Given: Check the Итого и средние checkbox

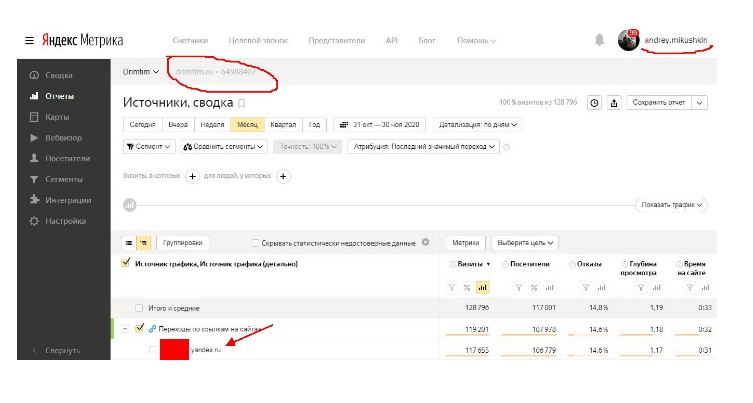Looking at the screenshot, I should [x=139, y=308].
